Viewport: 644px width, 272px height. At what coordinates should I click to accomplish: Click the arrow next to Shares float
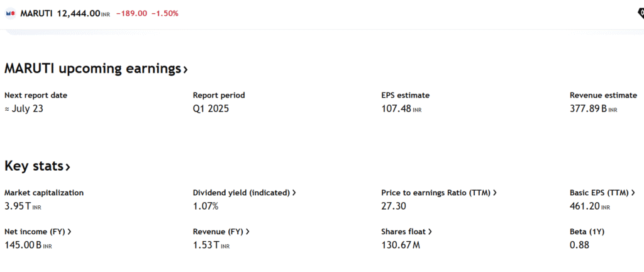point(430,232)
